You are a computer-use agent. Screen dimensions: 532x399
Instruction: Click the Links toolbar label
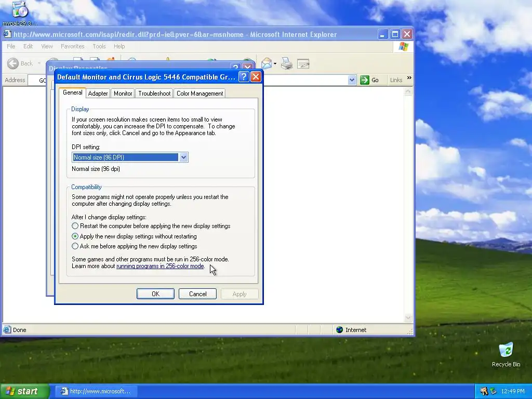coord(396,80)
